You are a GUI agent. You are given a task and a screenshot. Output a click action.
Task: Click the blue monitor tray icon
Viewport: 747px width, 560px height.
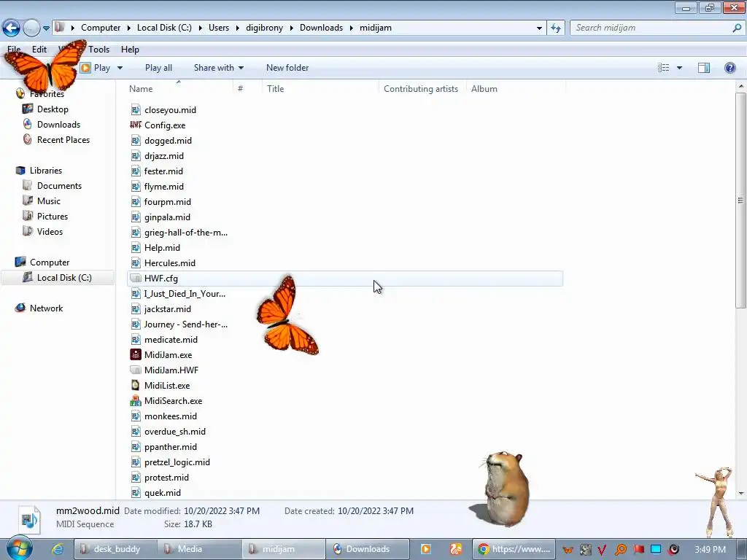656,550
